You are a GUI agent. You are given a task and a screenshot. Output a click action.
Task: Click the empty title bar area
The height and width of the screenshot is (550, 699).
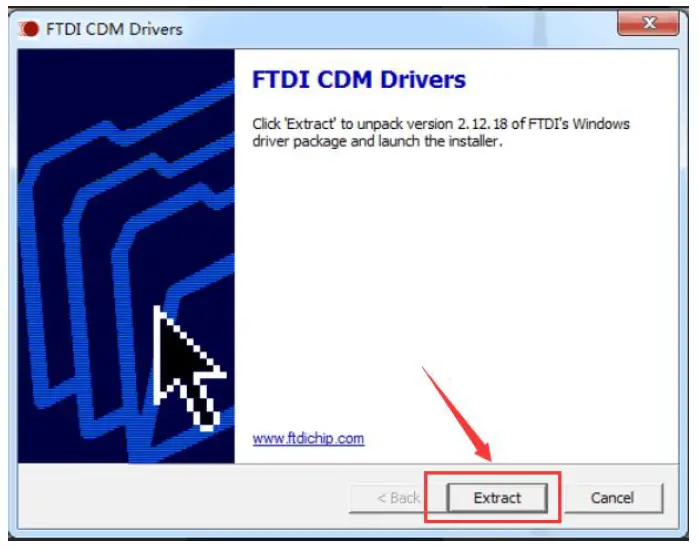click(397, 29)
